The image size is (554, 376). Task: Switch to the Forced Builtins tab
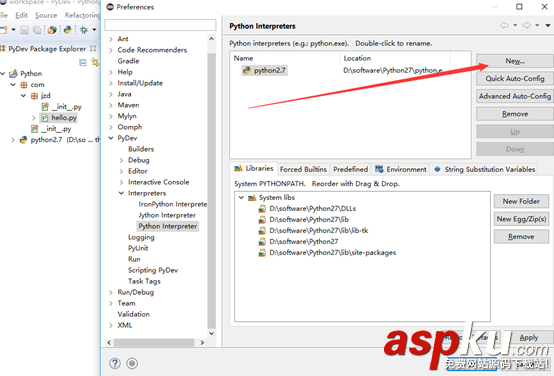(303, 169)
